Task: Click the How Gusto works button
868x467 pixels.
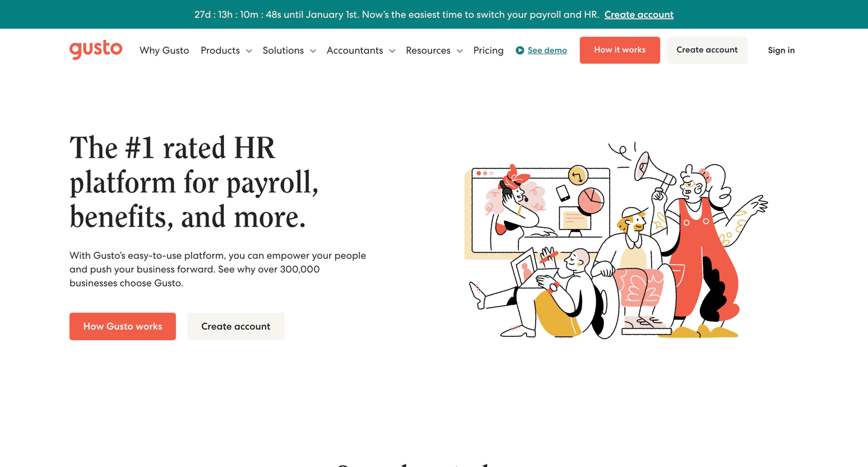Action: (123, 326)
